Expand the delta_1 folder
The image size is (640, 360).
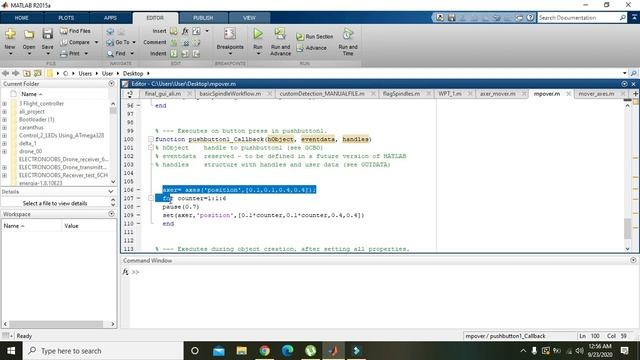coord(4,144)
